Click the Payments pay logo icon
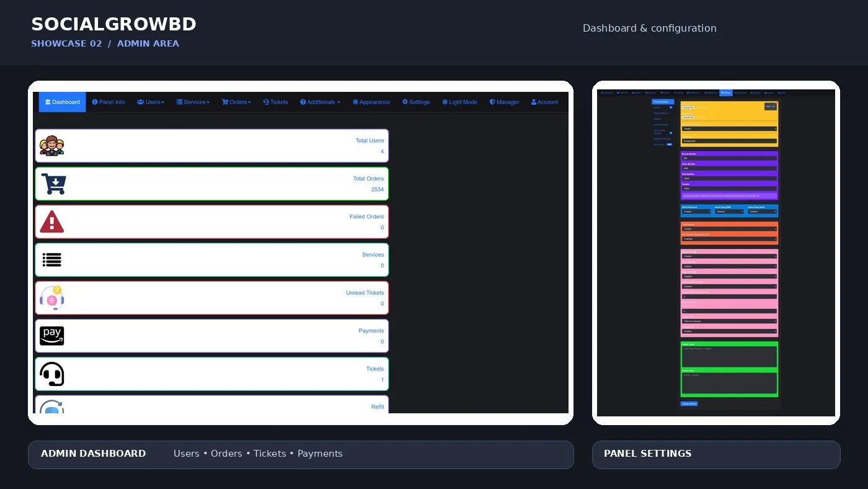 click(x=51, y=336)
